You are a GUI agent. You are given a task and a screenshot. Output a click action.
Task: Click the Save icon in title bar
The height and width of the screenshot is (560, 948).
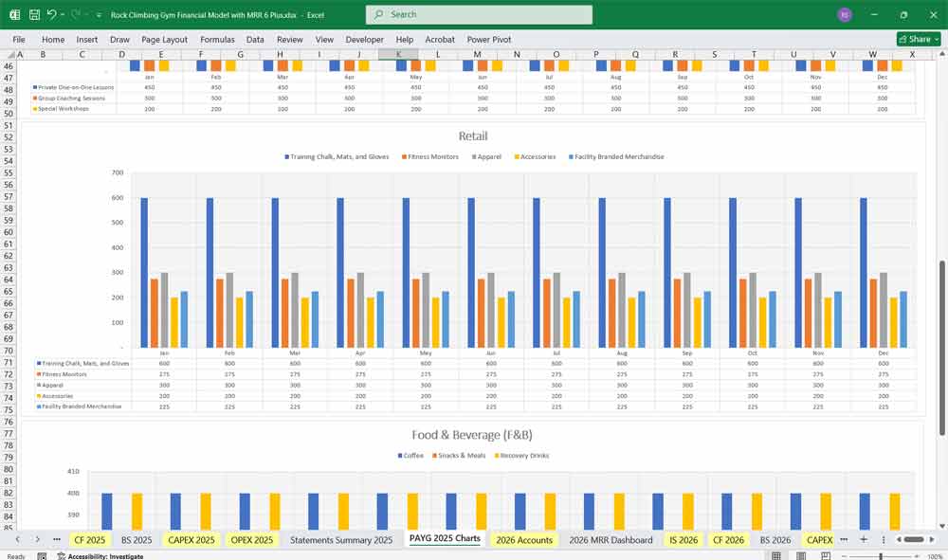(34, 15)
